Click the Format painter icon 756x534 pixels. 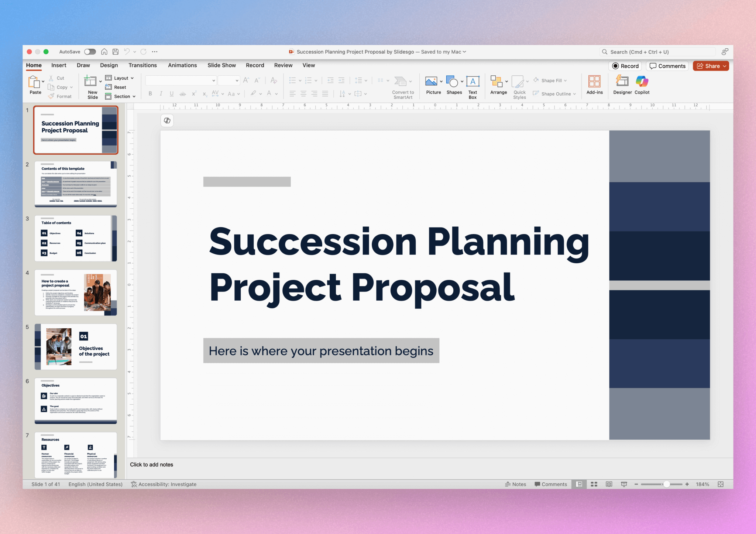tap(51, 96)
